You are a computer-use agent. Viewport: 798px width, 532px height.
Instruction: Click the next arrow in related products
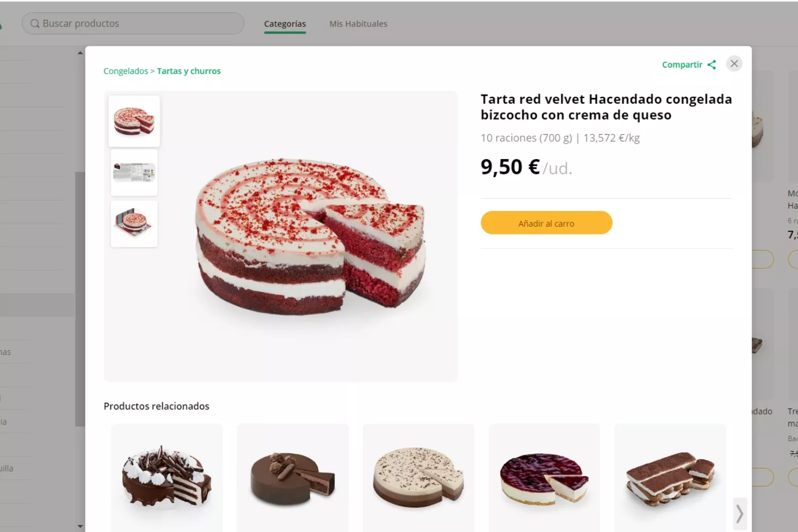[739, 514]
